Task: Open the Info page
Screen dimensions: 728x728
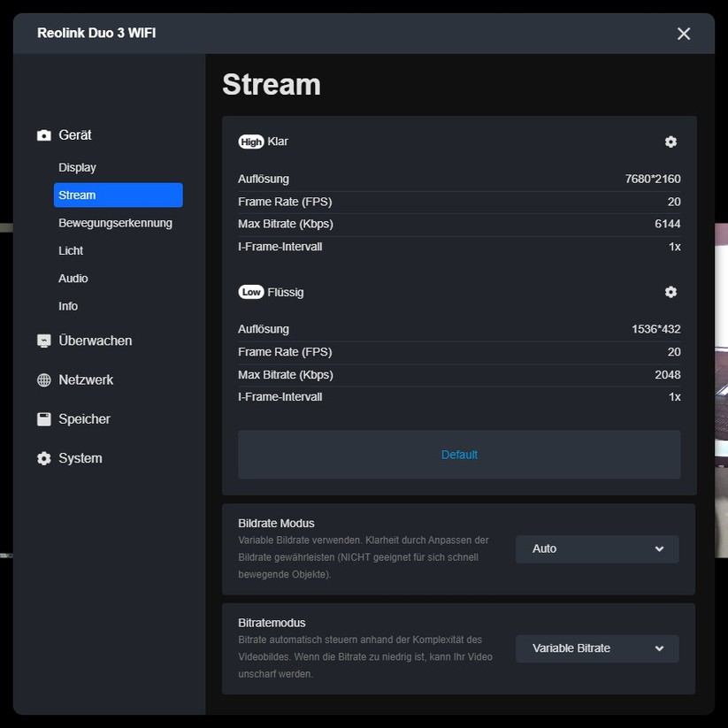Action: (68, 306)
